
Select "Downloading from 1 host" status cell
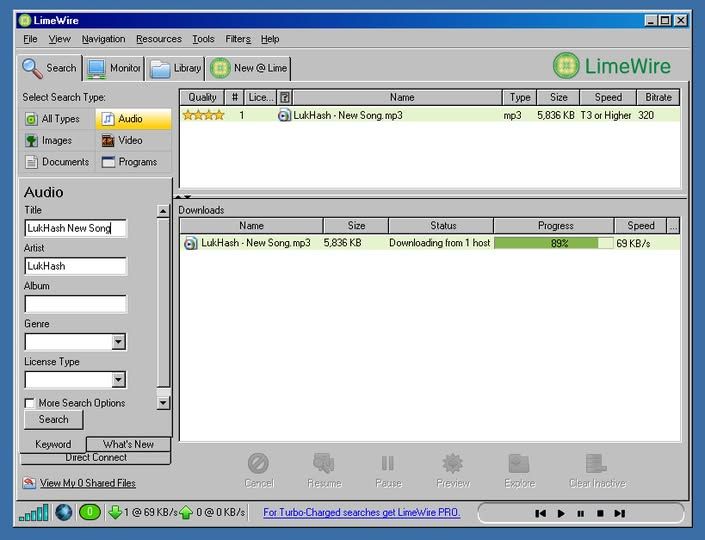(x=439, y=243)
